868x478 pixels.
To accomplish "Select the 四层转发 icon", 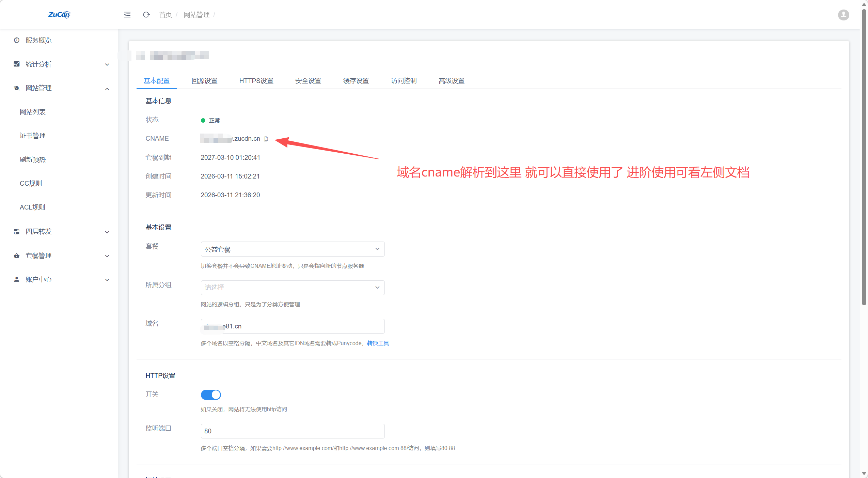I will click(x=16, y=231).
